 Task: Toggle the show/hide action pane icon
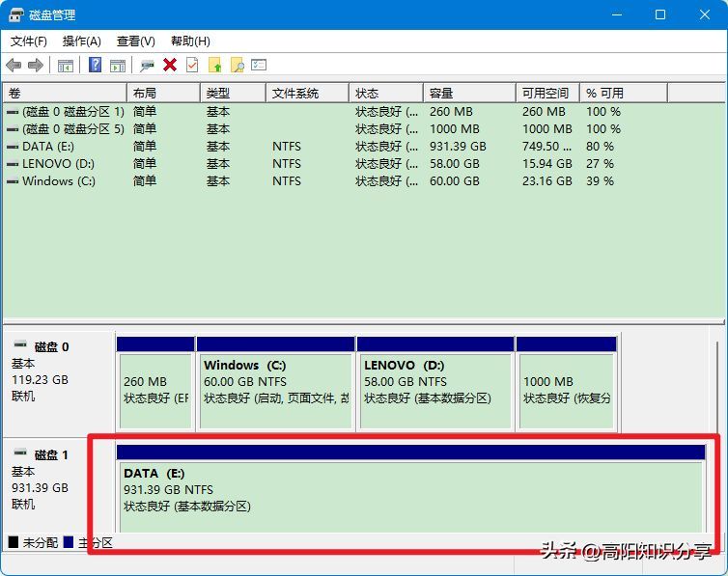tap(118, 66)
